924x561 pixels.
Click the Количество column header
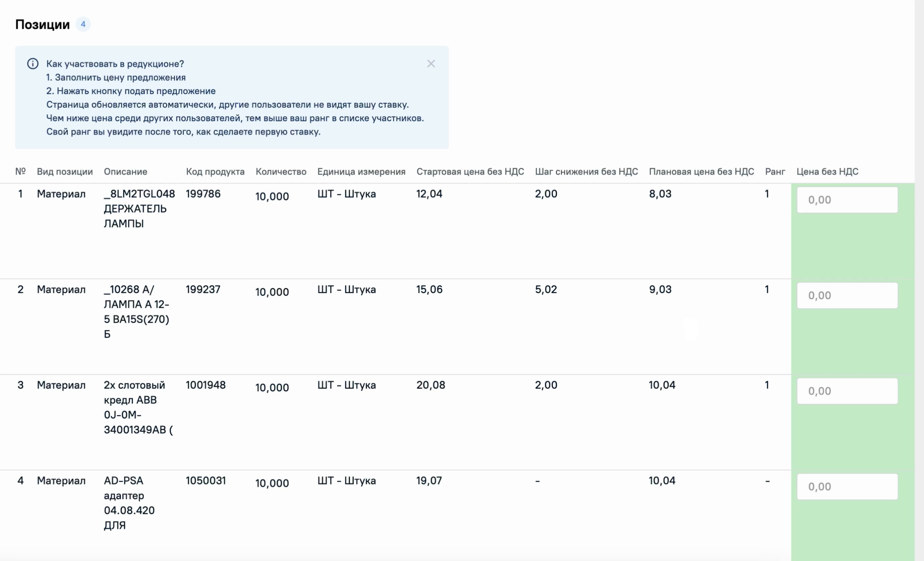tap(281, 172)
